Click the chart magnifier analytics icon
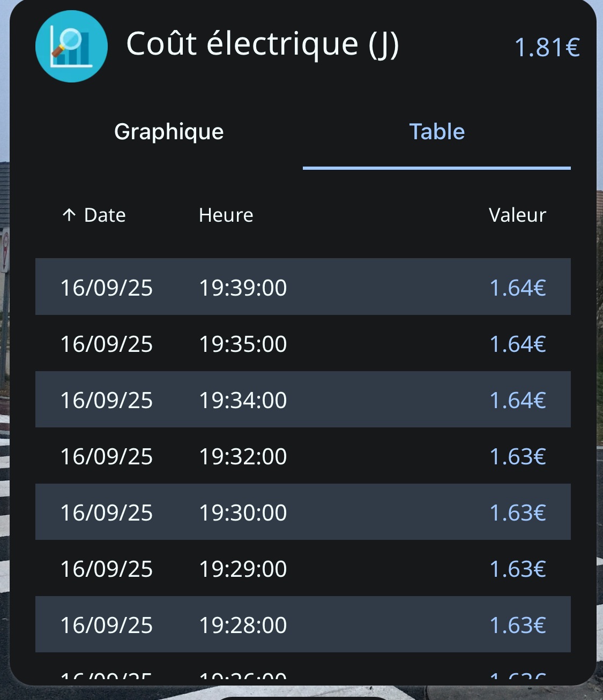Viewport: 603px width, 700px height. point(71,47)
